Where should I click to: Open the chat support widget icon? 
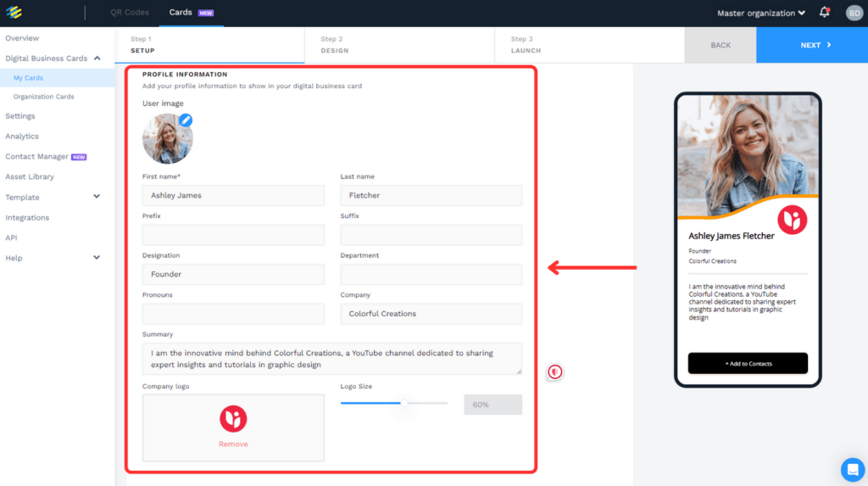pyautogui.click(x=852, y=469)
